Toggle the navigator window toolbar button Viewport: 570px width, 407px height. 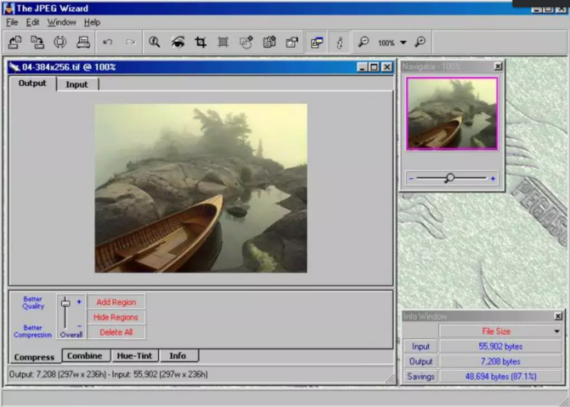(317, 43)
